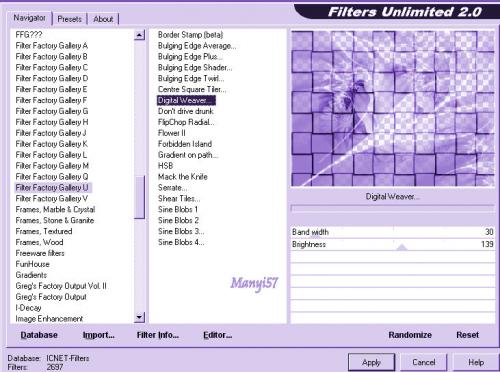500x372 pixels.
Task: Select the Bulging Edge Twirl filter
Action: click(x=191, y=78)
